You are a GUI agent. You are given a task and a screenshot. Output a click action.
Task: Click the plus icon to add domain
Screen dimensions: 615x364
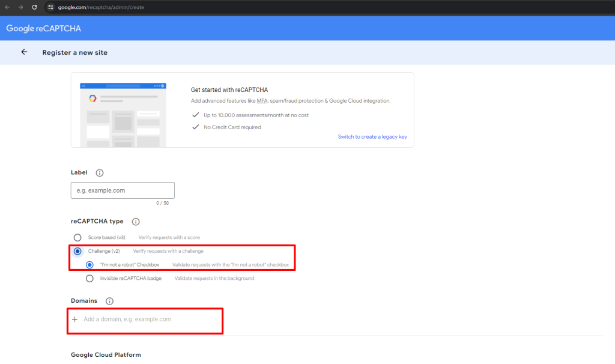pos(74,320)
